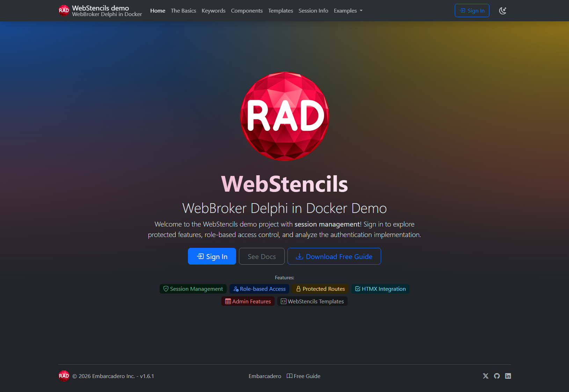Click the blue Sign In button below the welcome text
This screenshot has height=392, width=569.
212,256
